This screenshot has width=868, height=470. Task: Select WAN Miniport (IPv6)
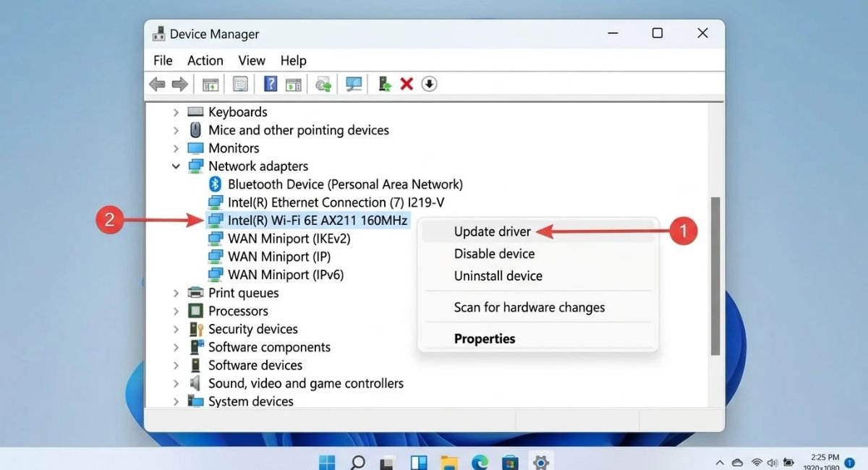286,275
